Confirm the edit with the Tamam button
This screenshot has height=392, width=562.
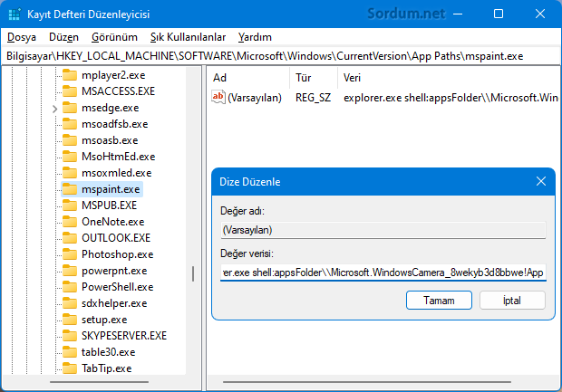click(x=439, y=300)
